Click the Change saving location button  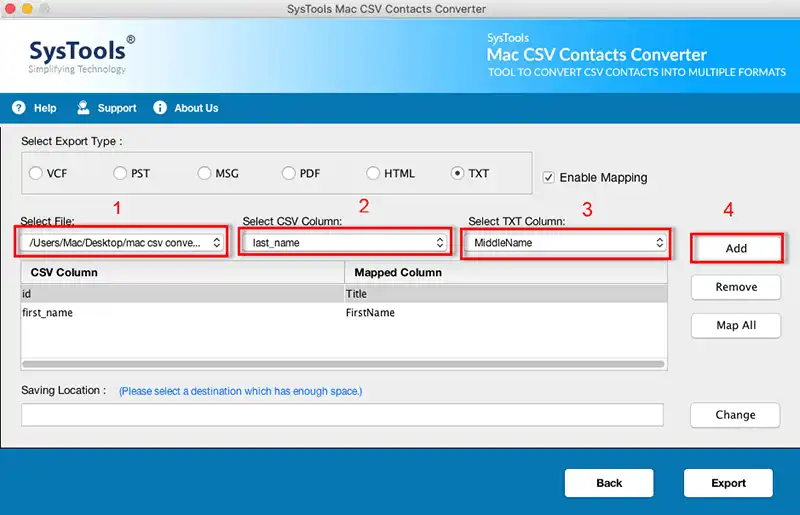pos(735,414)
